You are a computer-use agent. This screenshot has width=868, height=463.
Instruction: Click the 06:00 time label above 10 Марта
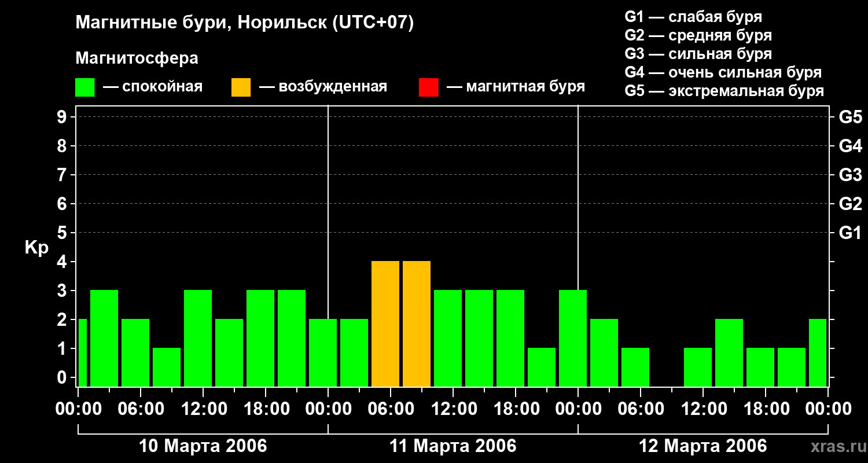click(141, 409)
